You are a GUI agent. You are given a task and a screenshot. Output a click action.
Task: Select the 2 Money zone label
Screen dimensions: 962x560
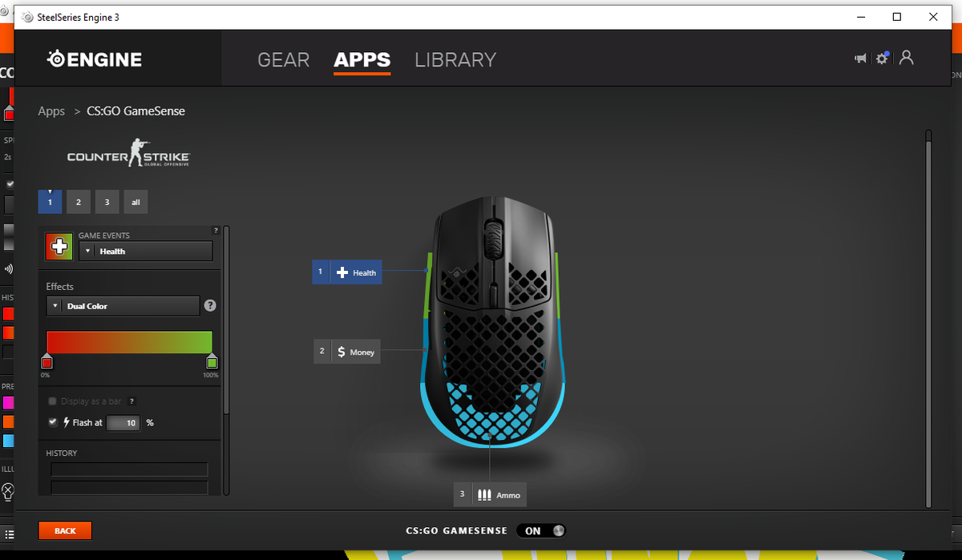pyautogui.click(x=347, y=352)
